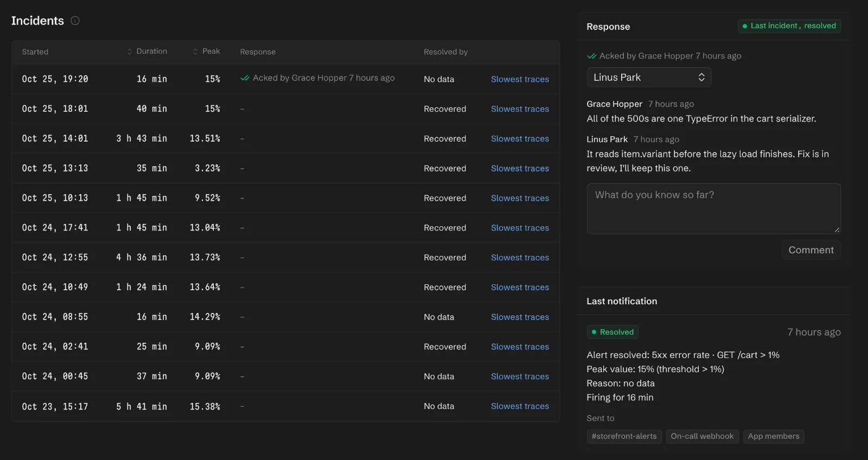Screen dimensions: 868x460
Task: Select the 'Oct 23, 15:17' incident start time
Action: tap(55, 406)
